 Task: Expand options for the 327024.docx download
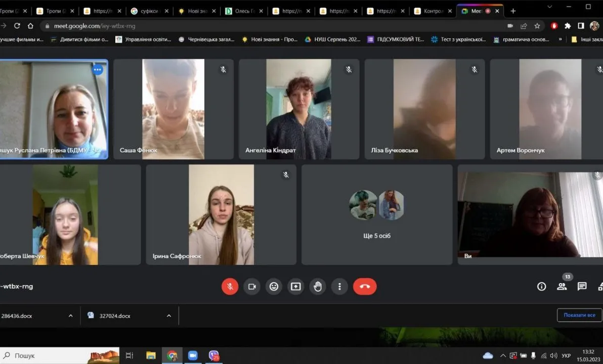click(168, 316)
